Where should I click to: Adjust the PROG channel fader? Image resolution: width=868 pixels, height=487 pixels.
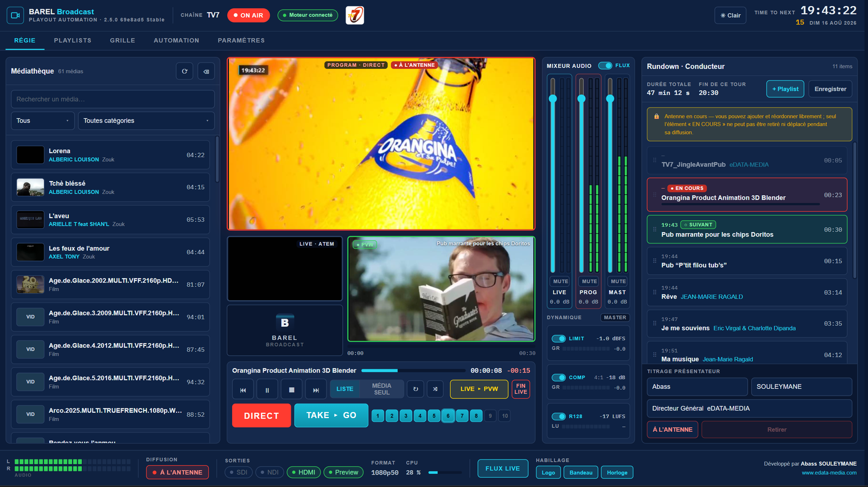(582, 99)
